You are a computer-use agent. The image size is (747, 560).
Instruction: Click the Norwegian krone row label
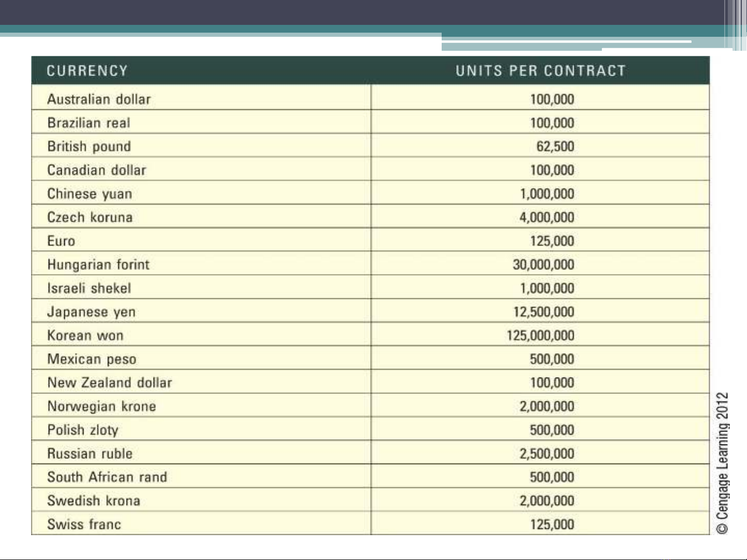(x=102, y=407)
